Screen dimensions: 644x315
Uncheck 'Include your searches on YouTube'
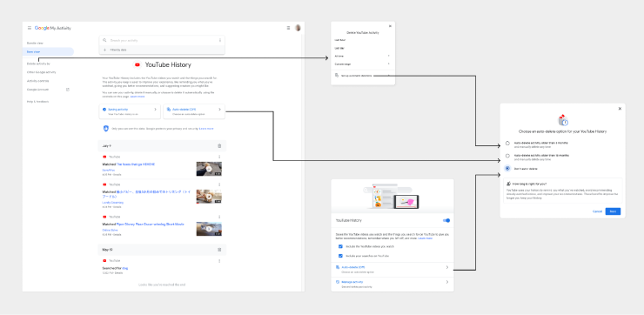[340, 256]
